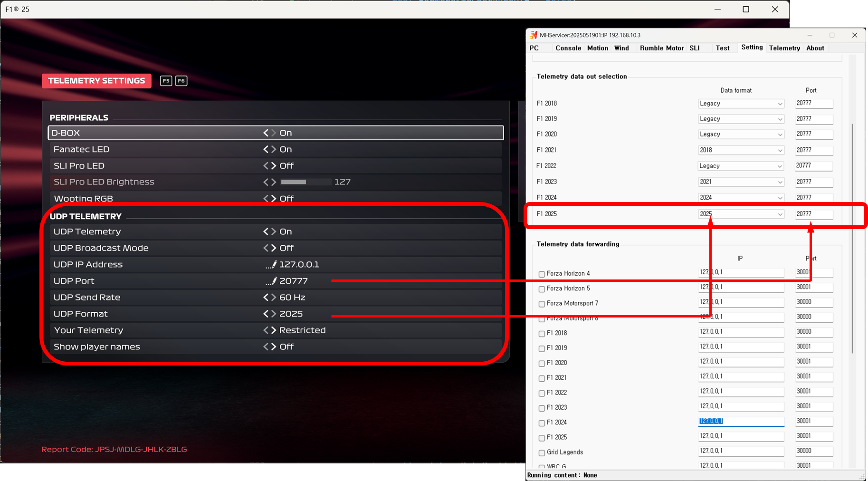Maximize the F1 25 game window
Image resolution: width=868 pixels, height=481 pixels.
(746, 10)
